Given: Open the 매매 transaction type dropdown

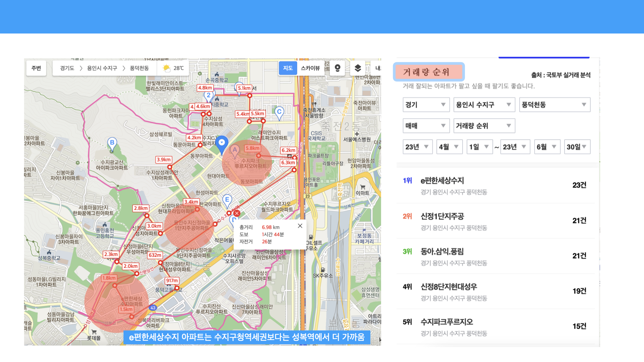Looking at the screenshot, I should click(x=425, y=126).
